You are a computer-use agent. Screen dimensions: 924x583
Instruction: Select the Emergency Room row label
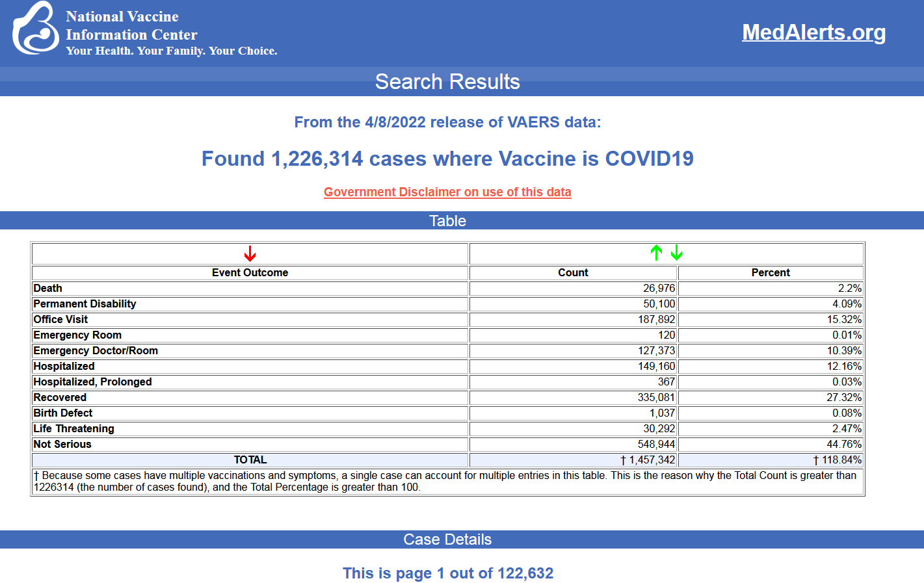click(x=77, y=335)
